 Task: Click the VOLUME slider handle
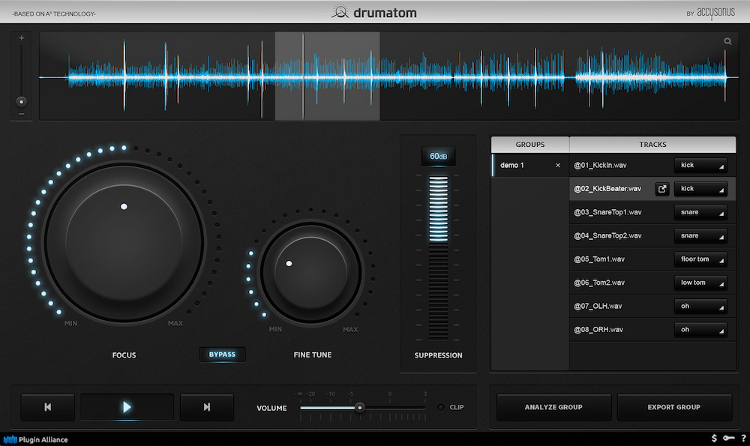click(360, 407)
